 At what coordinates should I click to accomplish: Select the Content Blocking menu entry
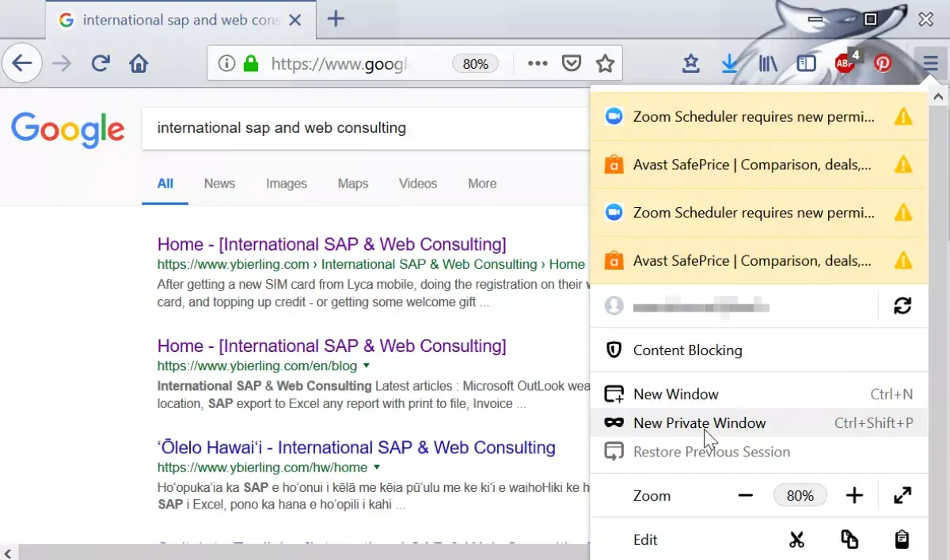pyautogui.click(x=758, y=350)
